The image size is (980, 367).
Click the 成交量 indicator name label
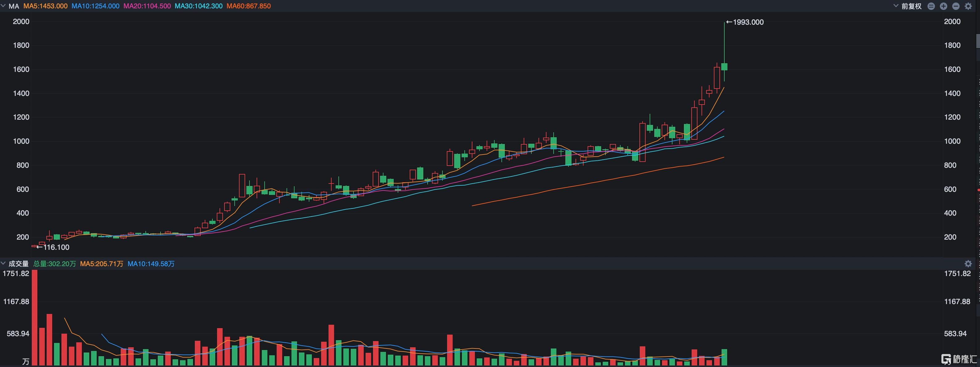pyautogui.click(x=19, y=264)
